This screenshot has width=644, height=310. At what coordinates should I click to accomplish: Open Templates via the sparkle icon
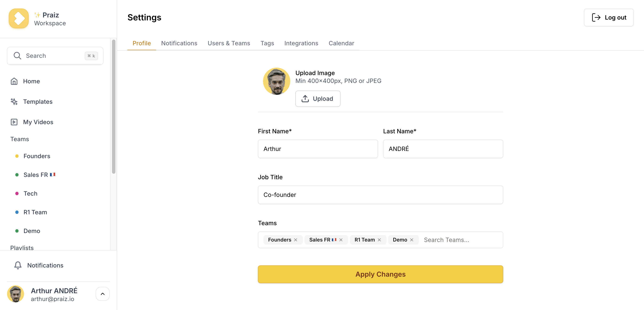click(14, 102)
